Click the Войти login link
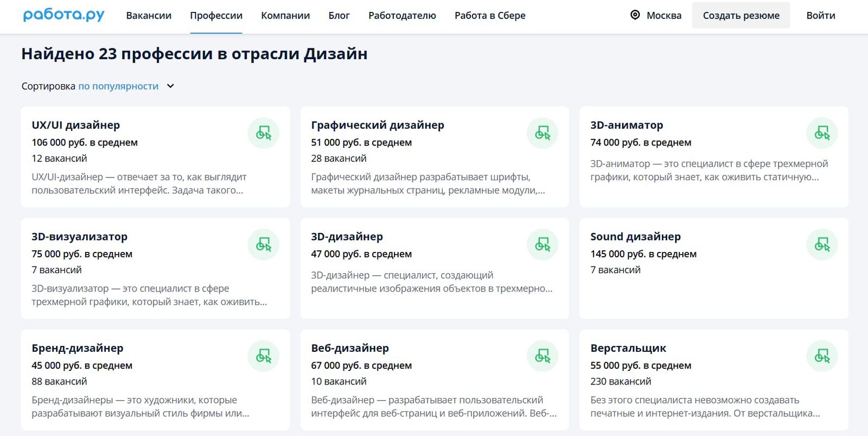 820,15
